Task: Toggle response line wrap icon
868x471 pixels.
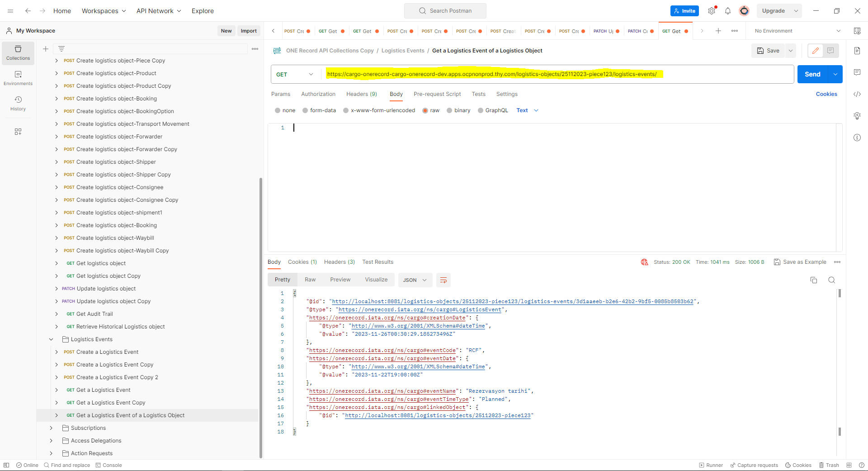Action: point(443,280)
